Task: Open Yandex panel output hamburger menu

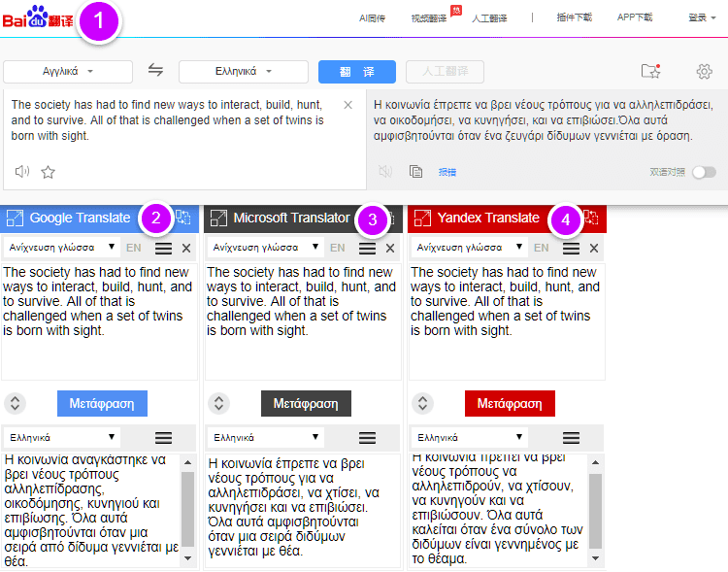Action: click(571, 438)
